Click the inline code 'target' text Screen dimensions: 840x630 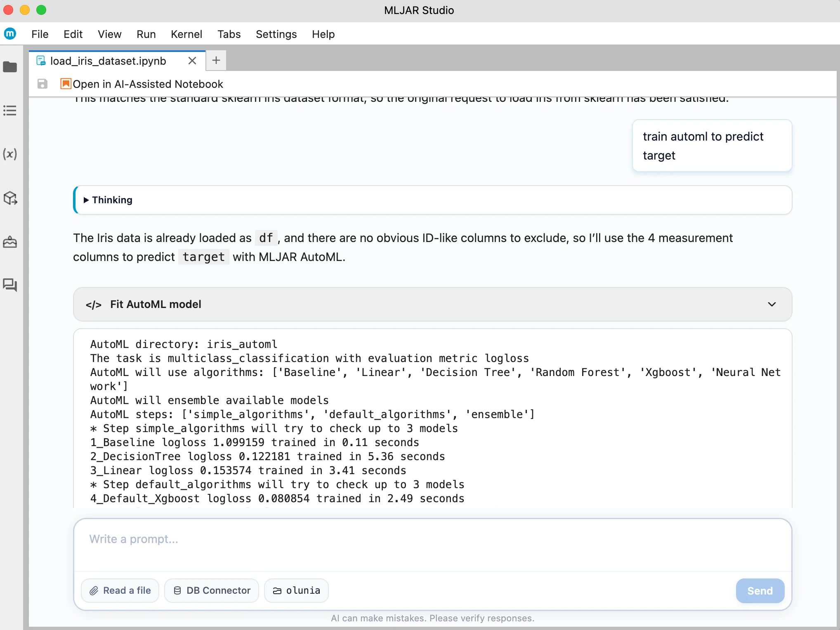coord(203,257)
